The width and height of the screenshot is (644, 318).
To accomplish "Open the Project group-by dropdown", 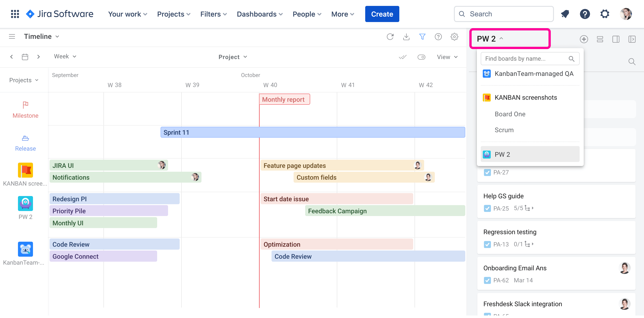I will tap(232, 57).
